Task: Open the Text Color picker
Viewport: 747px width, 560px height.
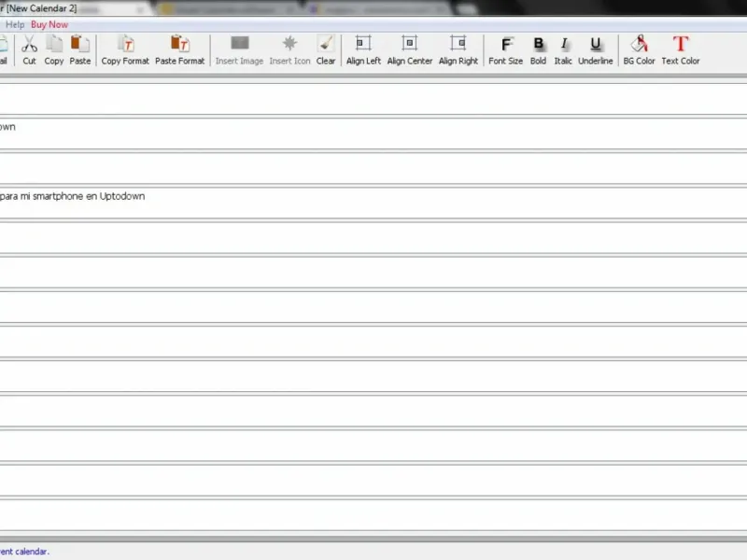Action: tap(681, 49)
